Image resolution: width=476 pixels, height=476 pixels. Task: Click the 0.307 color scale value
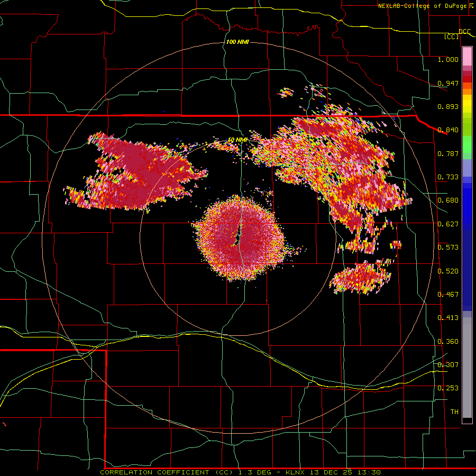448,364
